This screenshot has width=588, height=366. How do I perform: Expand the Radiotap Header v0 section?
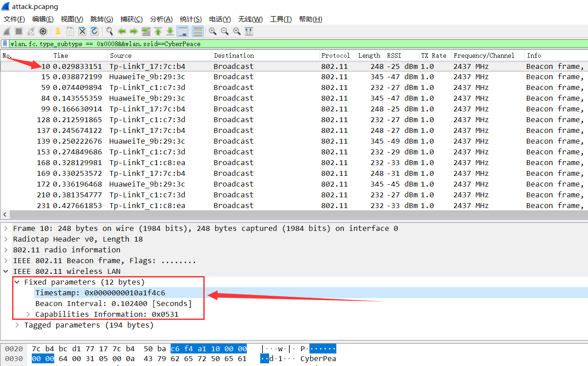(6, 239)
